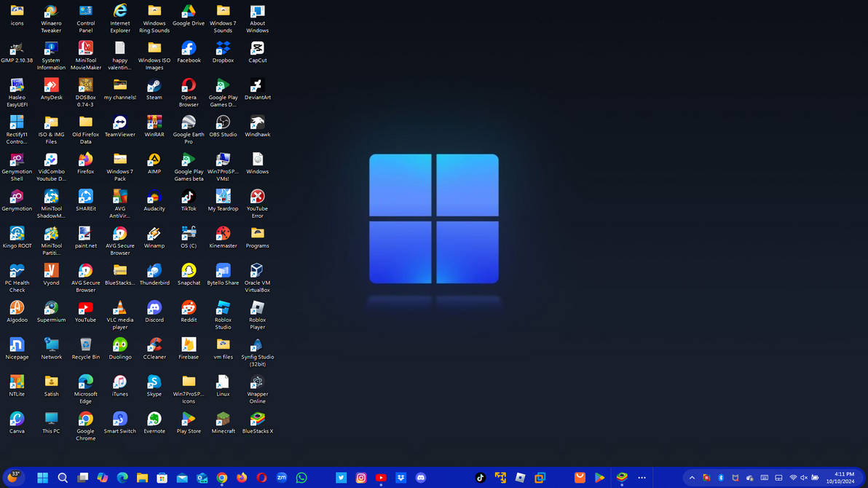Open the Nicepage desktop shortcut

pyautogui.click(x=17, y=349)
